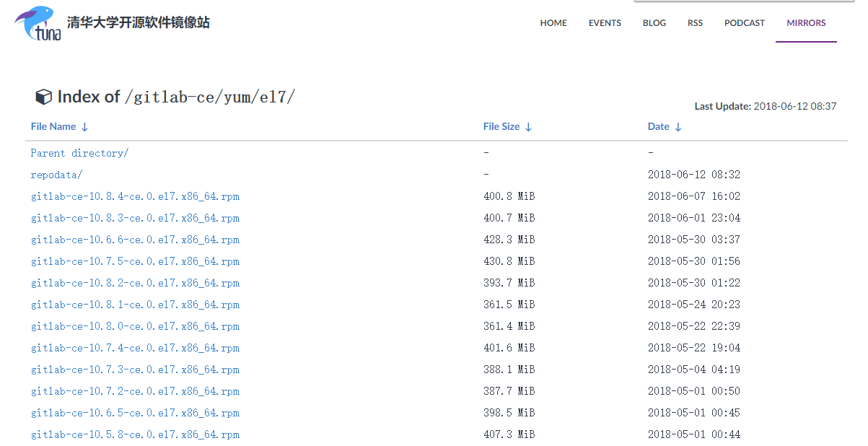
Task: Sort by Date arrow
Action: 678,127
